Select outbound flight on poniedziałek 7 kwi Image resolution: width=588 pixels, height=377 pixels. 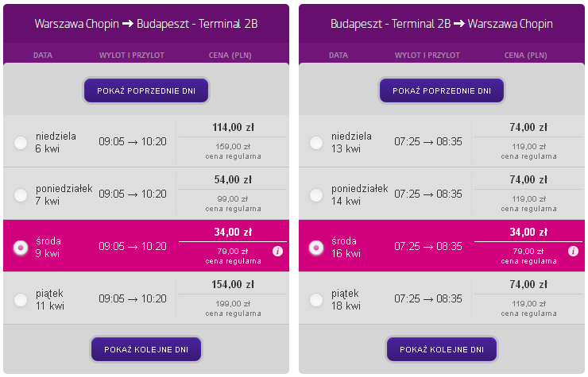pyautogui.click(x=21, y=195)
